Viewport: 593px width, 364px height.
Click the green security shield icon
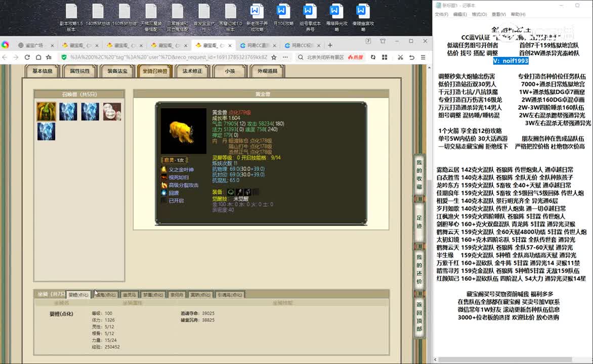(64, 58)
